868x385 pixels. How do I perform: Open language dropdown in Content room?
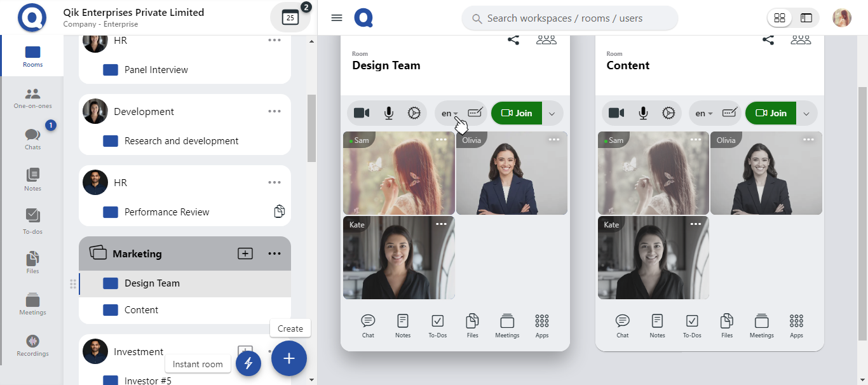pos(703,114)
